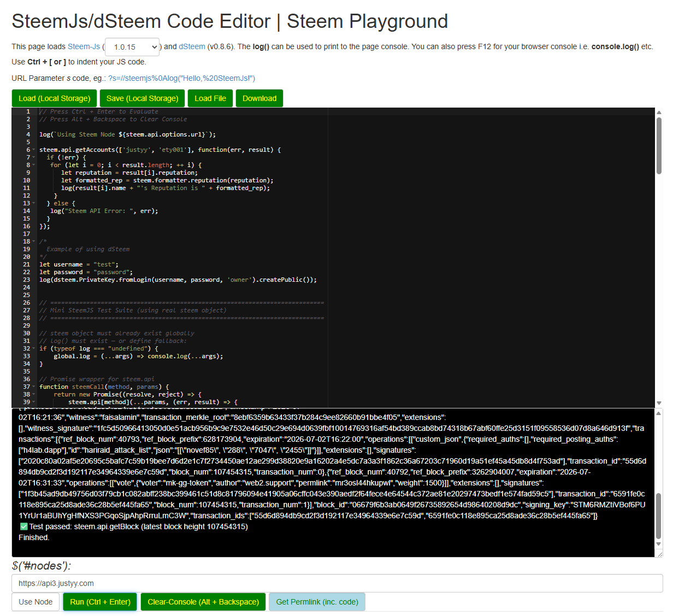Toggle fold marker at line 18 comment
673x616 pixels.
coord(34,241)
